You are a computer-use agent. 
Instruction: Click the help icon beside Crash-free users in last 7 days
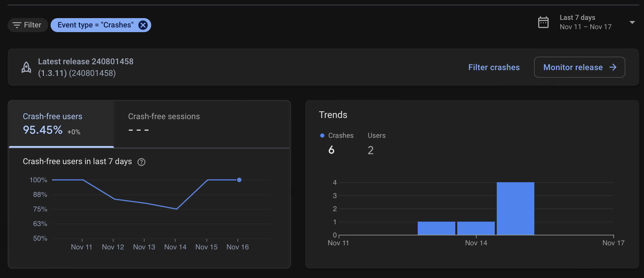click(x=141, y=162)
